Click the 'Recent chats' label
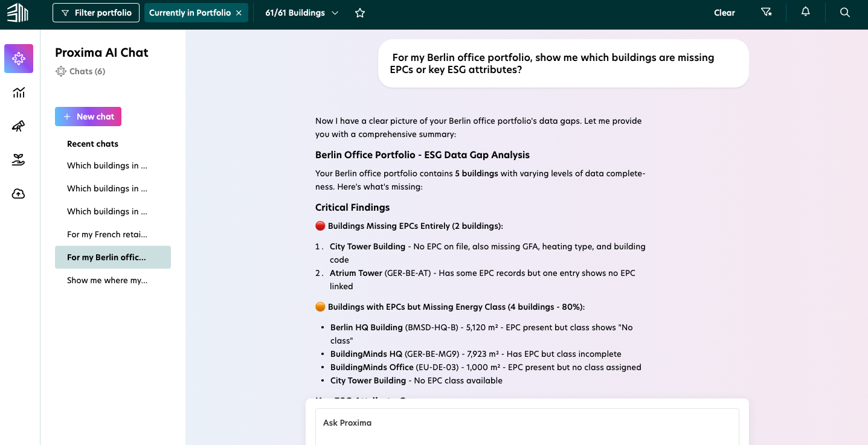This screenshot has height=445, width=868. coord(92,144)
